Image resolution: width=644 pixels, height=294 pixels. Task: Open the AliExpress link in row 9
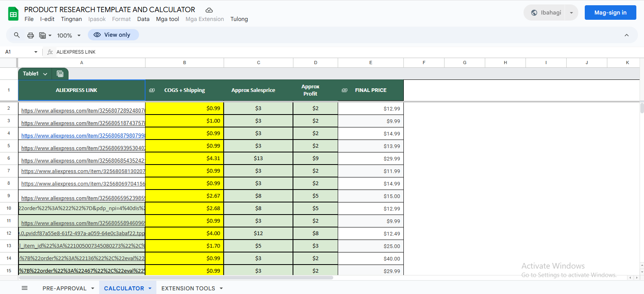coord(83,198)
